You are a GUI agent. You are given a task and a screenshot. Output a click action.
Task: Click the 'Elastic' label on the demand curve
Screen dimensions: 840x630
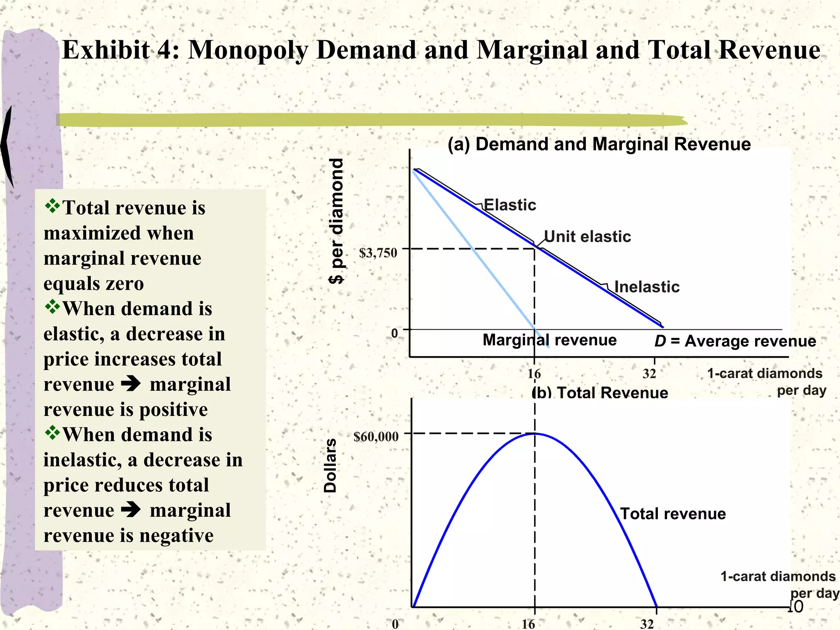click(510, 205)
